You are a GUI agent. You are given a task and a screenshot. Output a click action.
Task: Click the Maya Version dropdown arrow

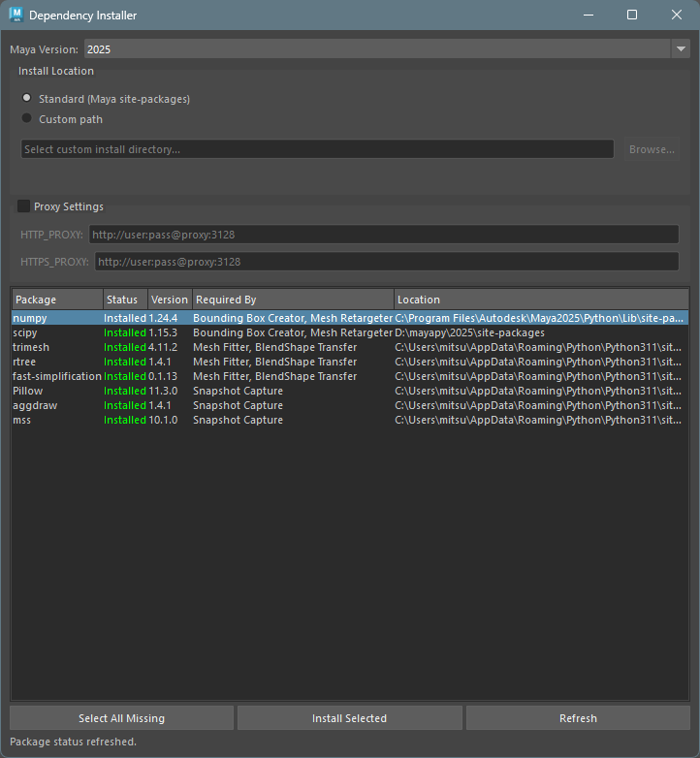tap(680, 48)
